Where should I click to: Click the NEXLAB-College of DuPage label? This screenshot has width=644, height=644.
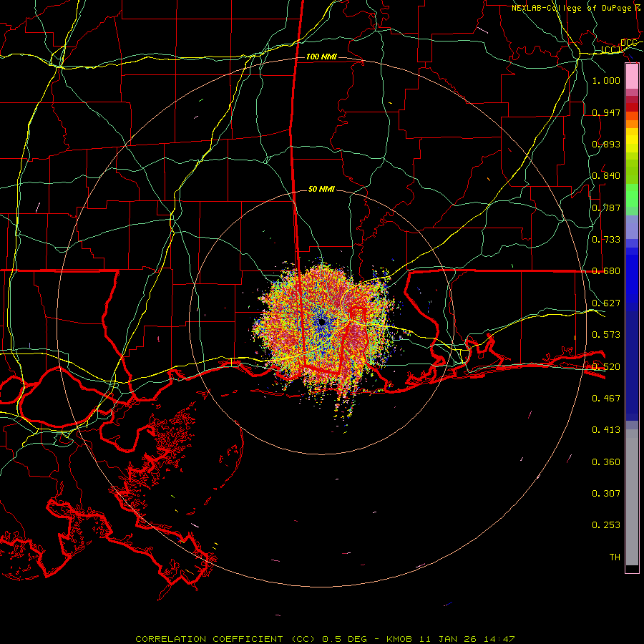pos(571,8)
